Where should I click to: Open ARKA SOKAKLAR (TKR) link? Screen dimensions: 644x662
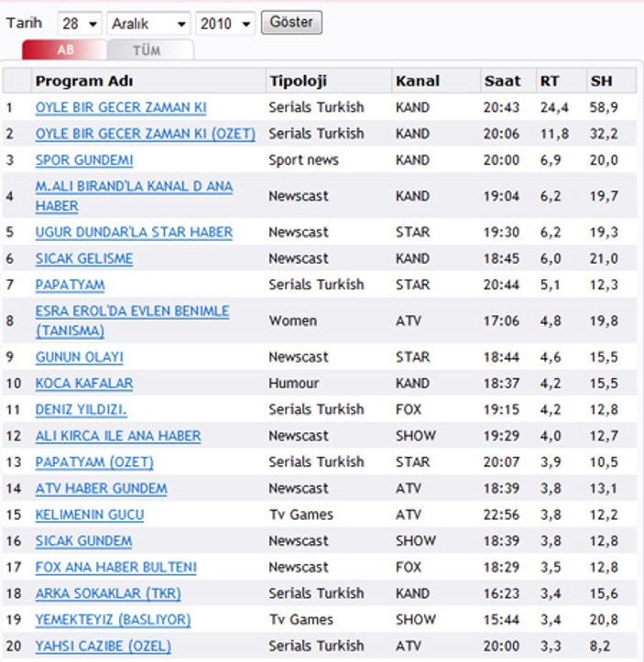pyautogui.click(x=108, y=593)
